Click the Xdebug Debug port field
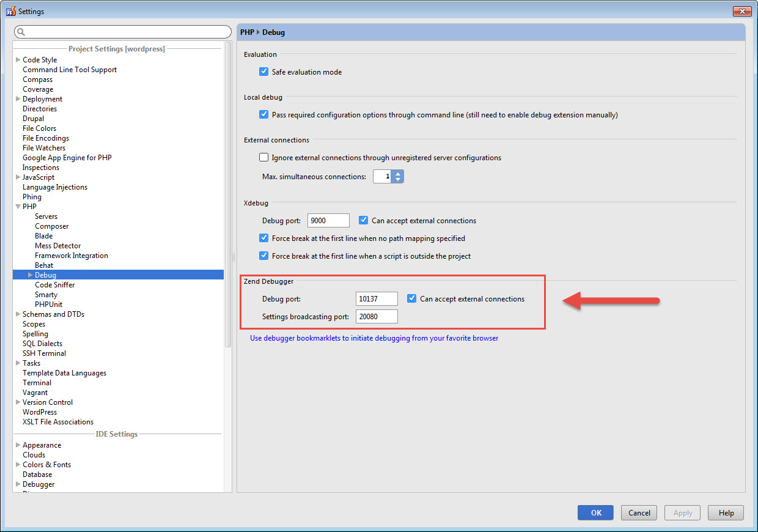 328,221
